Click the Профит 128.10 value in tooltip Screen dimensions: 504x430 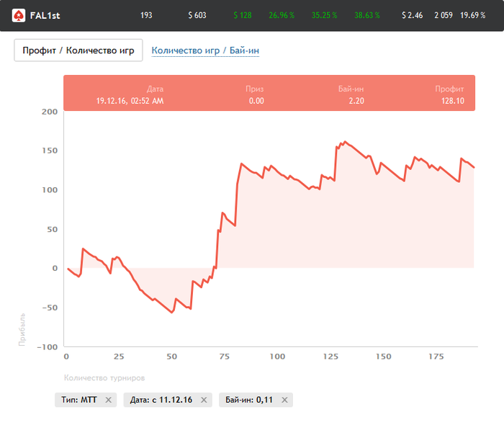pyautogui.click(x=453, y=101)
